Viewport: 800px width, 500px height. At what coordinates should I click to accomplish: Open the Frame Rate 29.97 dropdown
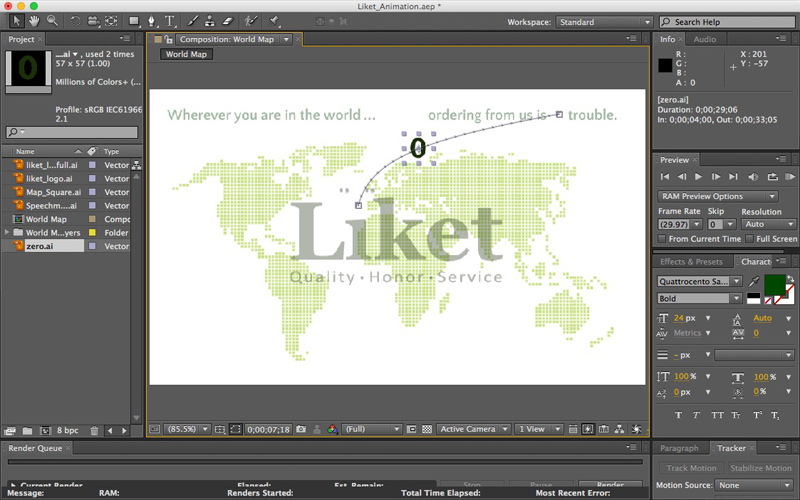click(680, 224)
